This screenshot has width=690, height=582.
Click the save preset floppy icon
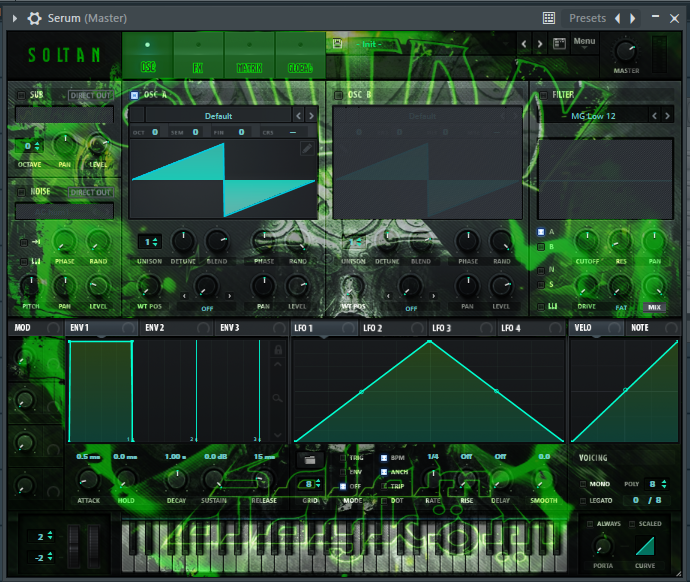(338, 44)
